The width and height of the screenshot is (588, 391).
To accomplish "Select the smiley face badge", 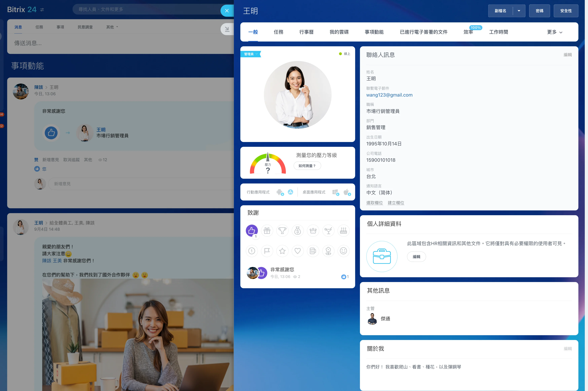I will pyautogui.click(x=344, y=251).
